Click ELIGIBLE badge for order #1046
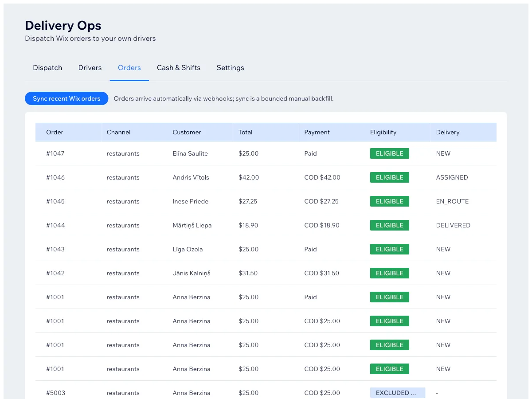This screenshot has height=399, width=532. click(390, 177)
